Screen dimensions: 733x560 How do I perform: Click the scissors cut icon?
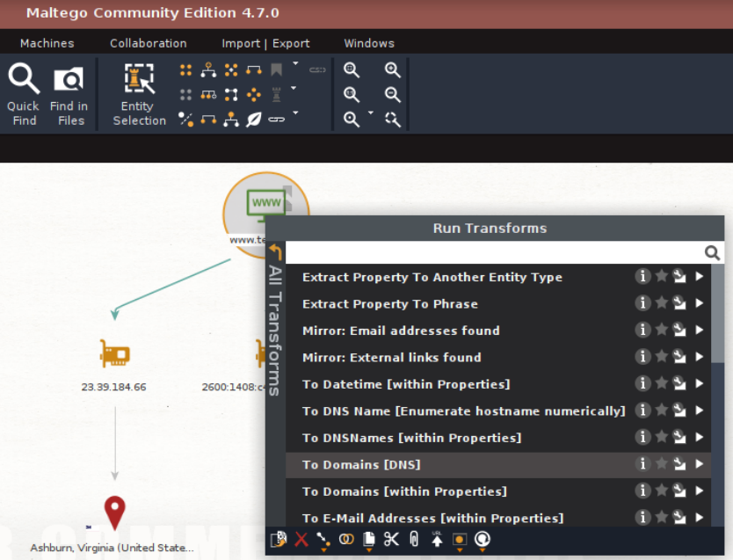391,540
